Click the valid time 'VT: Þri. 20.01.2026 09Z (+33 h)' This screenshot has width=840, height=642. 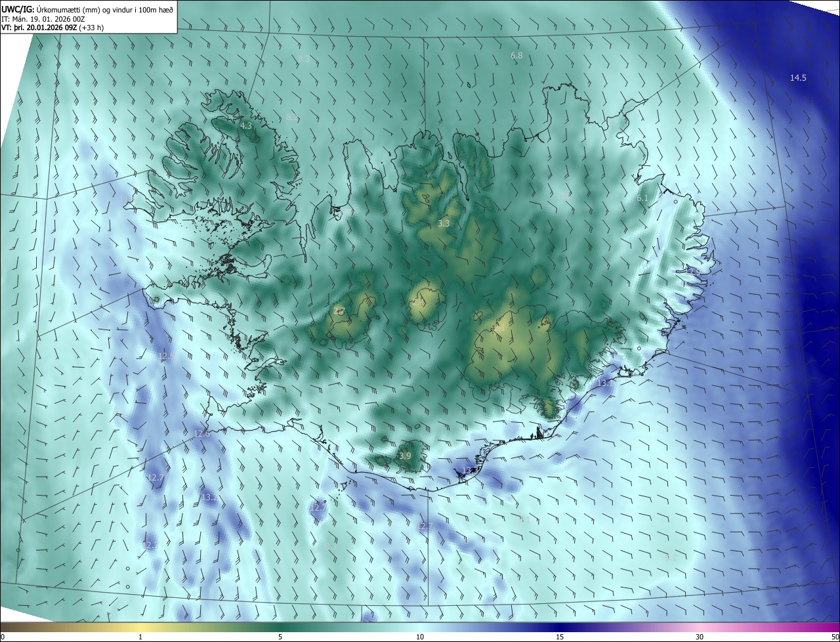pos(52,28)
